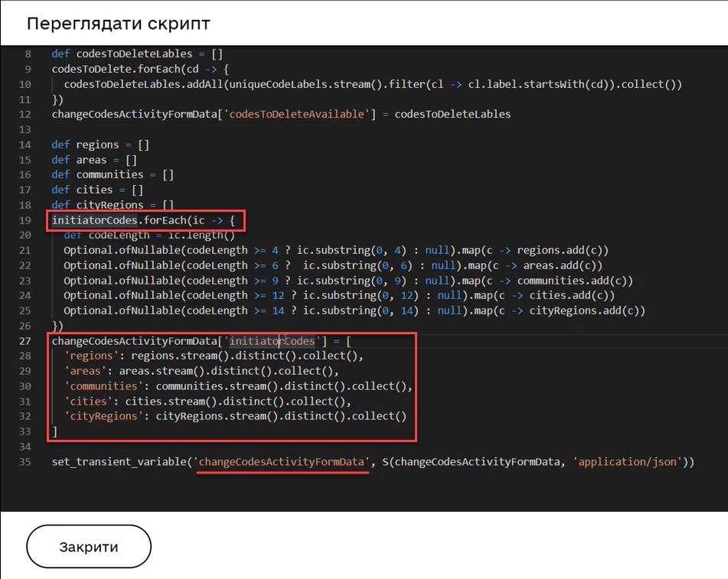Screen dimensions: 728x579
Task: Click 'codesToDelete.forEach(cd -> {' line
Action: point(140,69)
